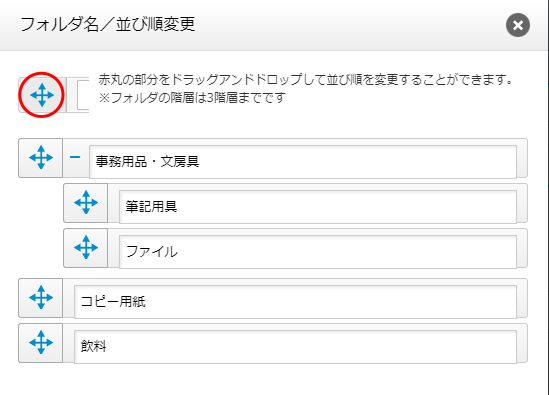Image resolution: width=549 pixels, height=395 pixels.
Task: Click gray row edge right of 飲料 field
Action: (x=522, y=343)
